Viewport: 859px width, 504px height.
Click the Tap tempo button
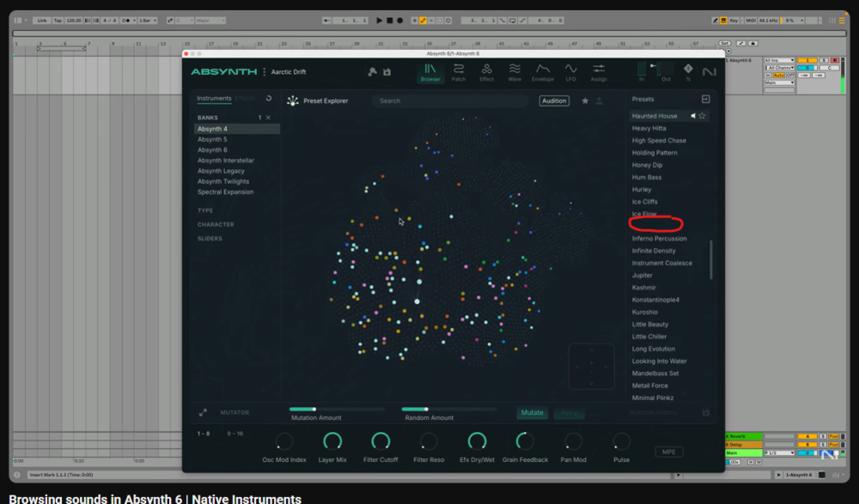point(58,21)
